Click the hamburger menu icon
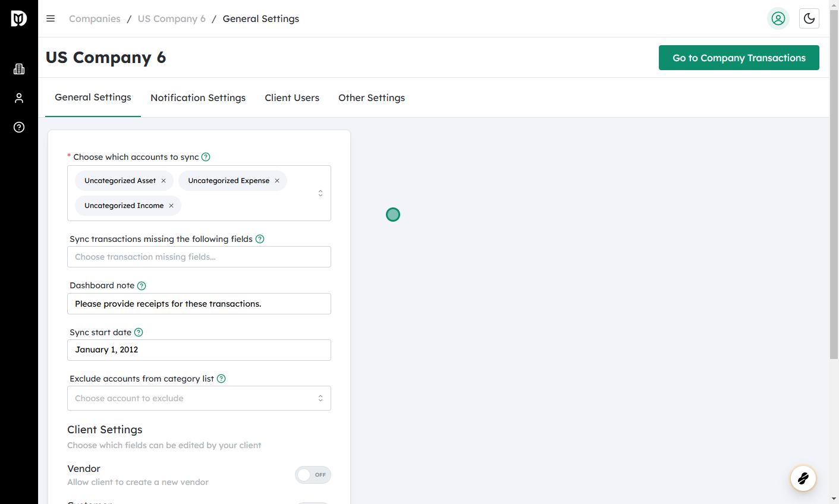The height and width of the screenshot is (504, 839). coord(51,18)
